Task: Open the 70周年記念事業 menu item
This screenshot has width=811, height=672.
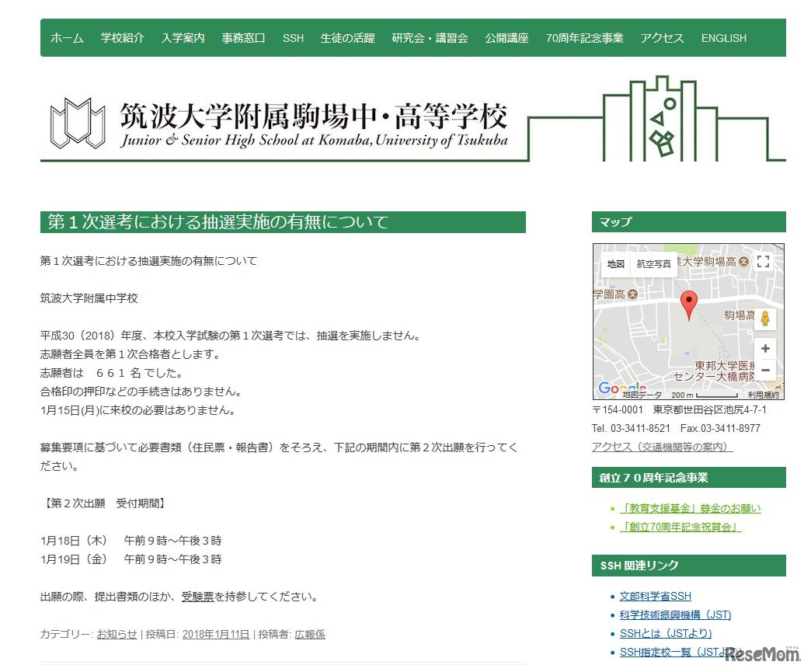Action: (584, 38)
